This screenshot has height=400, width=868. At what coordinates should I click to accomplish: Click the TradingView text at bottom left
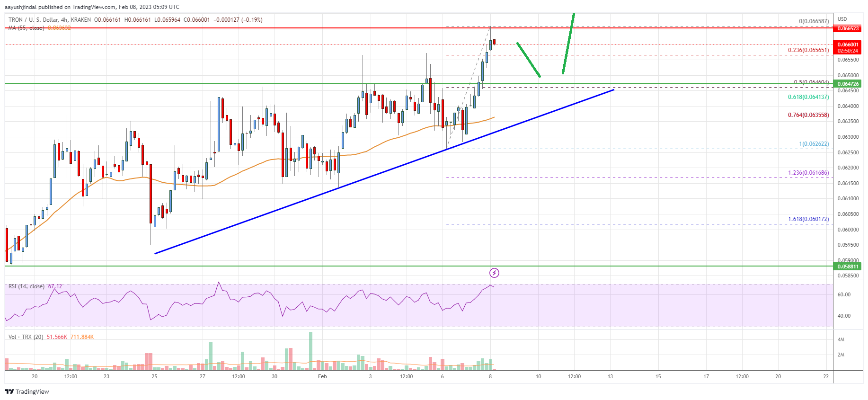(x=32, y=391)
